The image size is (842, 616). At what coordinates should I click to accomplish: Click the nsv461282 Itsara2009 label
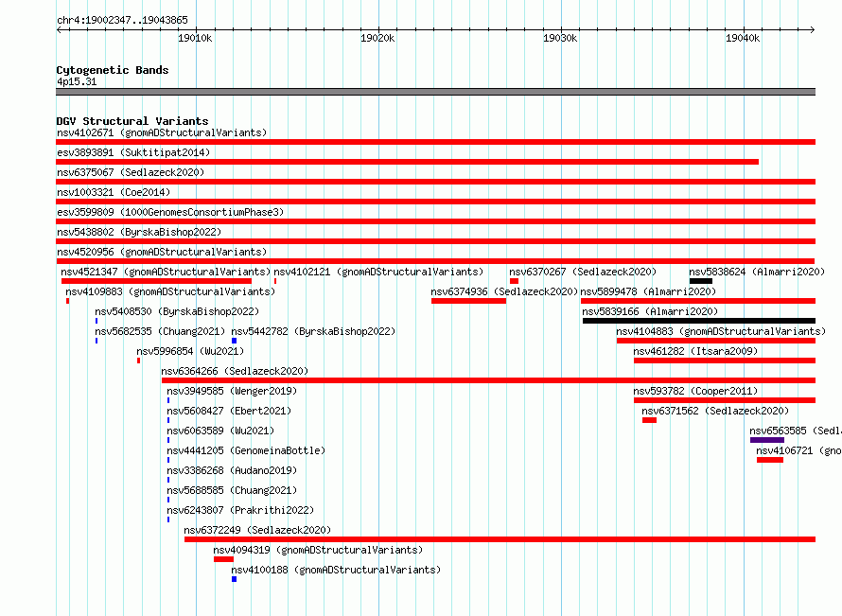(695, 351)
